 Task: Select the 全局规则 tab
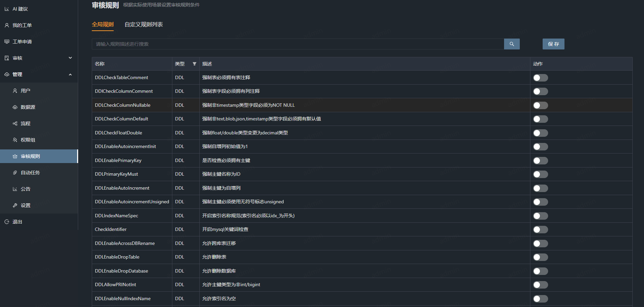[103, 25]
